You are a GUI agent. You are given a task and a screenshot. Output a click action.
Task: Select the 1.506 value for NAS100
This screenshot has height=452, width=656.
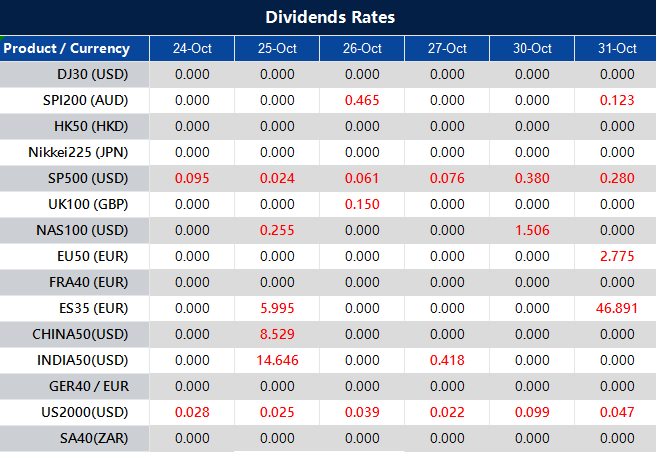pyautogui.click(x=532, y=230)
